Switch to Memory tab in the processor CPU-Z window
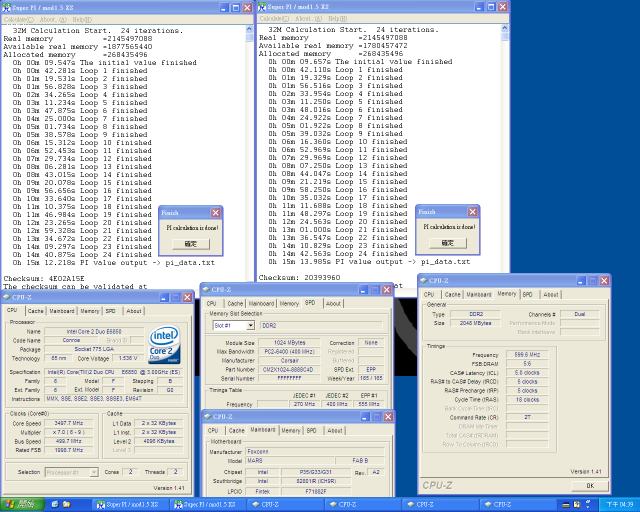Image resolution: width=640 pixels, height=512 pixels. [90, 311]
